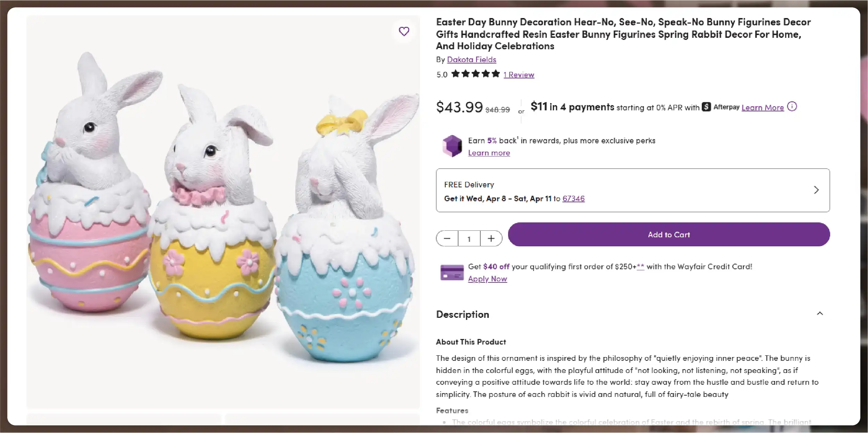The height and width of the screenshot is (433, 868).
Task: Click the quantity input field
Action: point(469,239)
